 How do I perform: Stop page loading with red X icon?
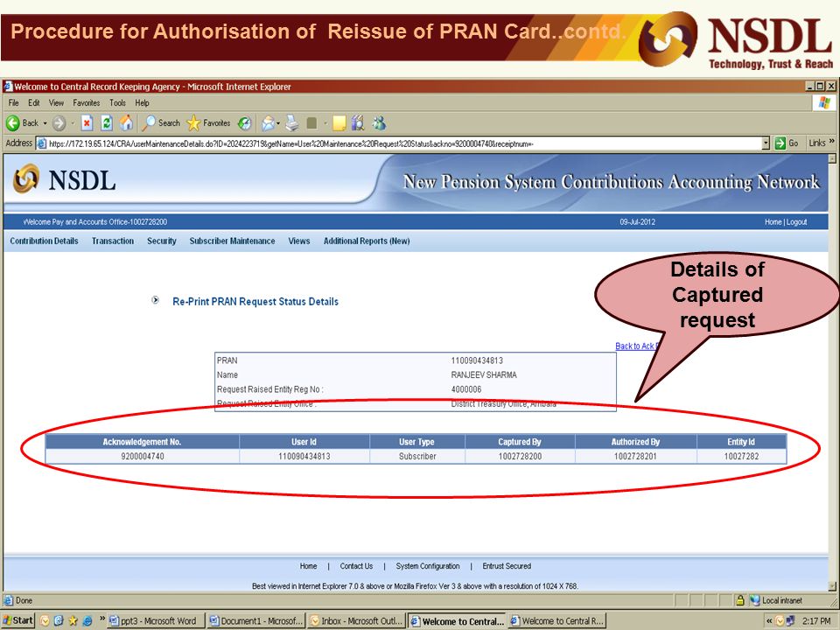point(87,123)
